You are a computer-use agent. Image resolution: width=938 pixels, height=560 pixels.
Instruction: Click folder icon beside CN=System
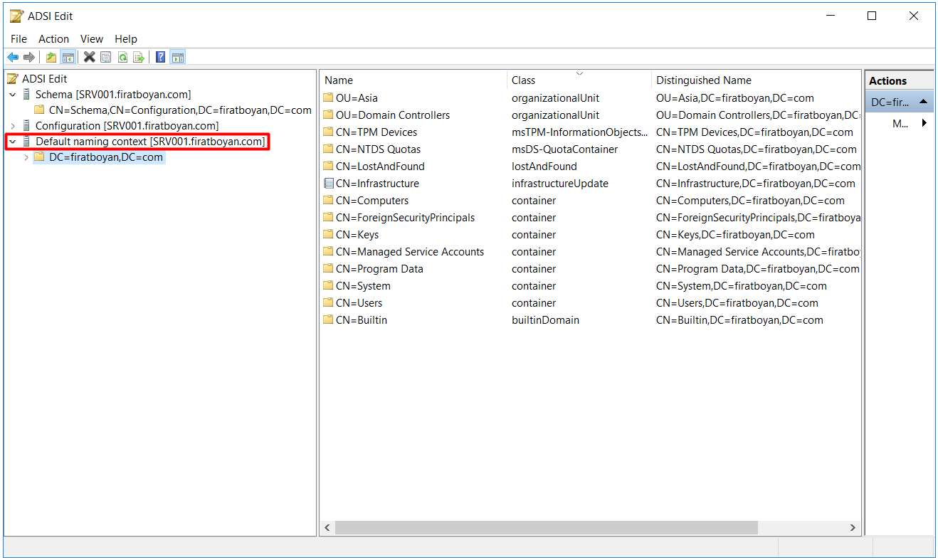(x=328, y=286)
